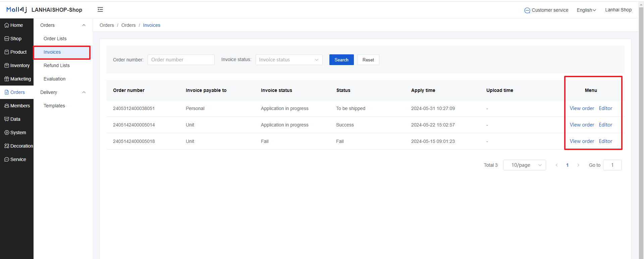Viewport: 644px width, 259px height.
Task: Open Evaluation submenu item
Action: point(55,79)
